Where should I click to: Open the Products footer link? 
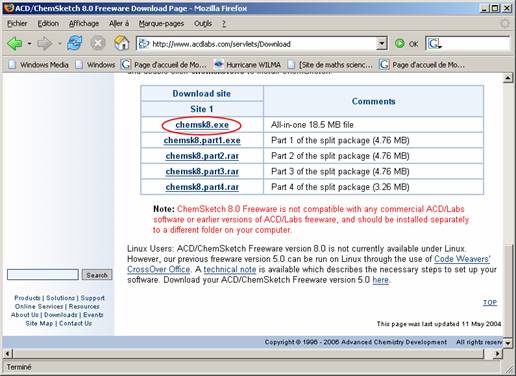(x=27, y=298)
